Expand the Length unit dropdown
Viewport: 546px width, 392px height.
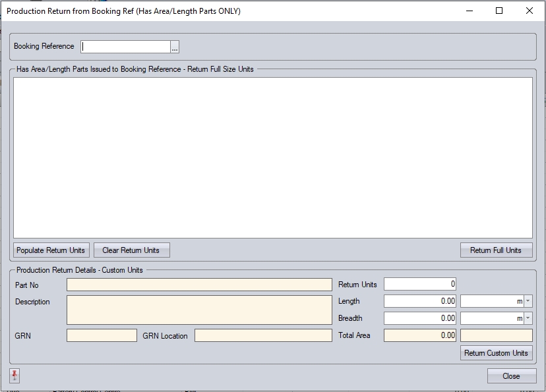pyautogui.click(x=528, y=302)
